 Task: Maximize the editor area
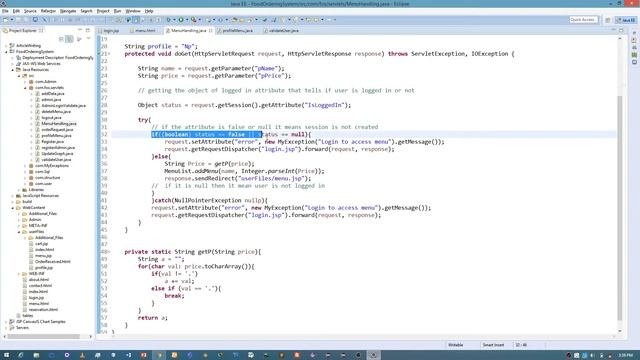pyautogui.click(x=621, y=30)
